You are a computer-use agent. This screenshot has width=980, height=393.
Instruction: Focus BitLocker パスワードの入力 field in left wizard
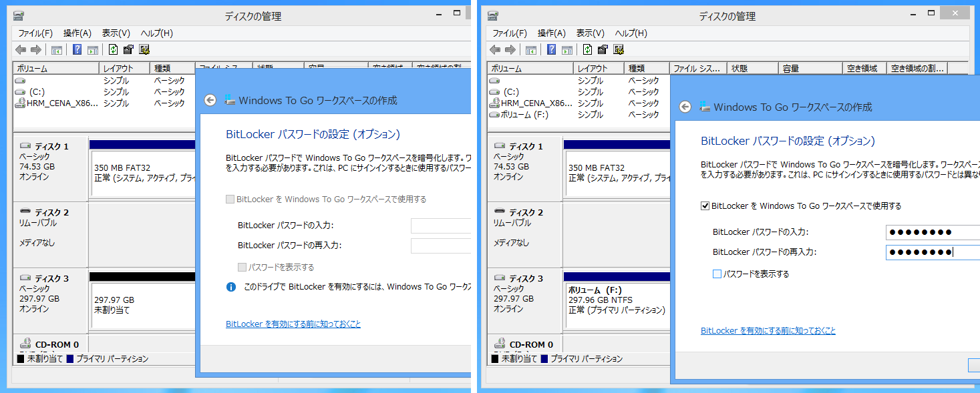441,226
